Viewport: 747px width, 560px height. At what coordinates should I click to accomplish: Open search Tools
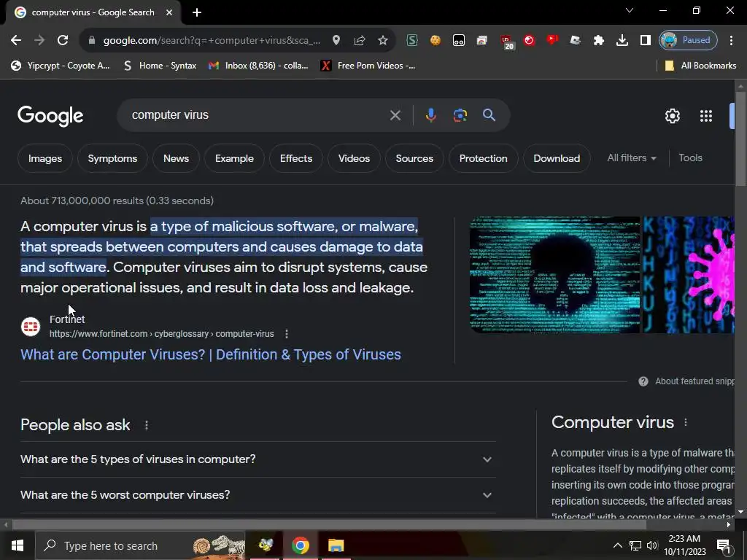(690, 158)
